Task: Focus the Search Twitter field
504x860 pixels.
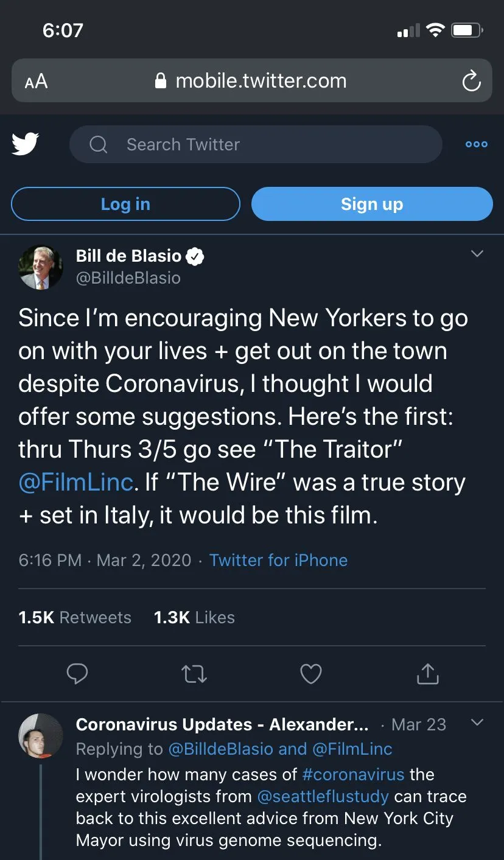Action: point(256,144)
